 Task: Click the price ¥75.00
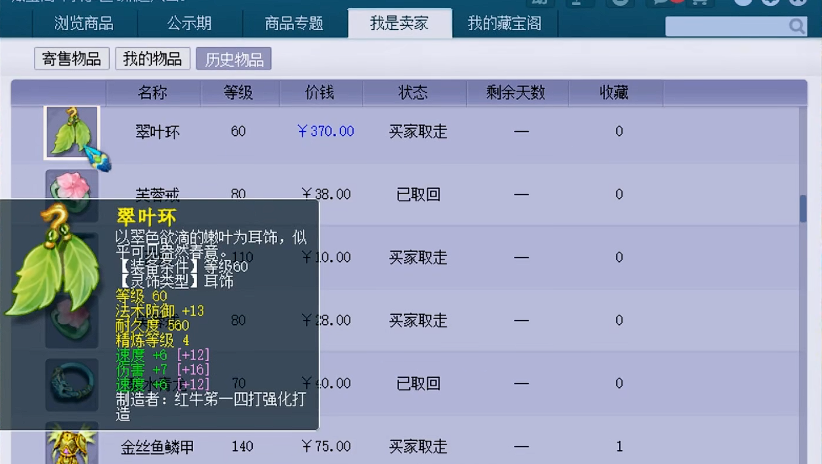(x=326, y=447)
